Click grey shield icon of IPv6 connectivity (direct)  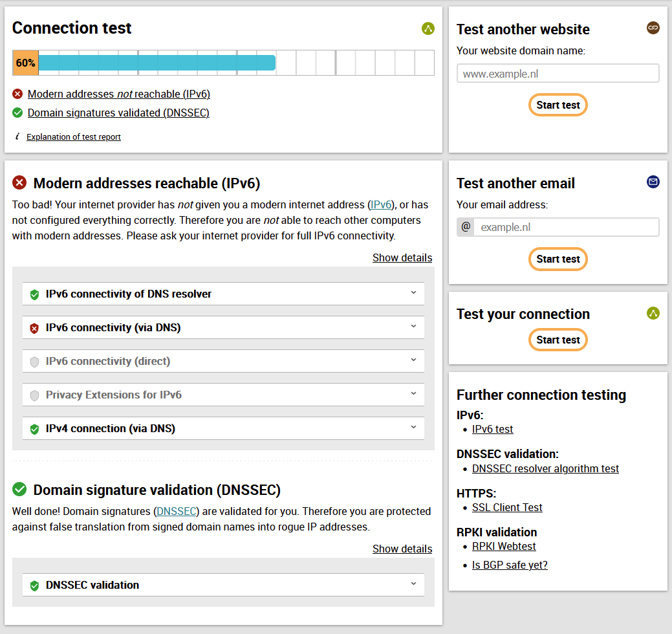click(x=34, y=362)
